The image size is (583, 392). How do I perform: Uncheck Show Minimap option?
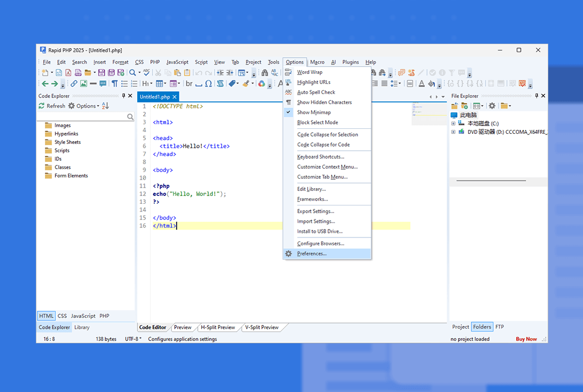327,112
